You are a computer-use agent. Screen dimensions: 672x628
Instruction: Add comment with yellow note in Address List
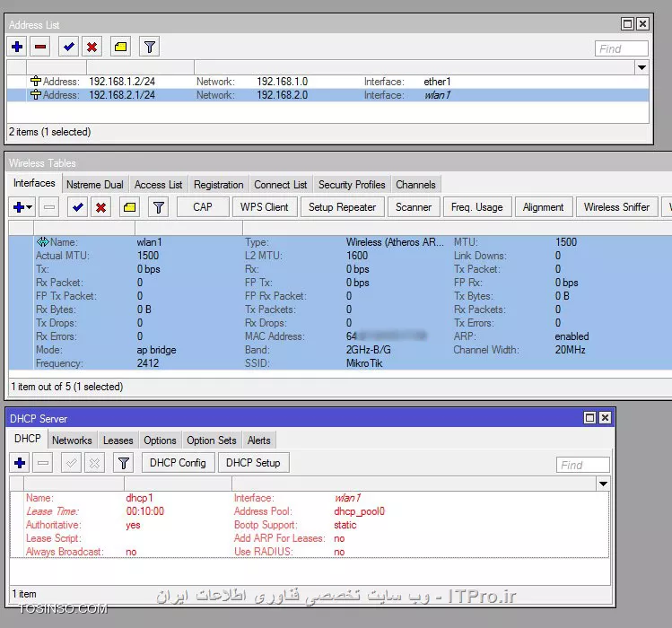coord(120,47)
